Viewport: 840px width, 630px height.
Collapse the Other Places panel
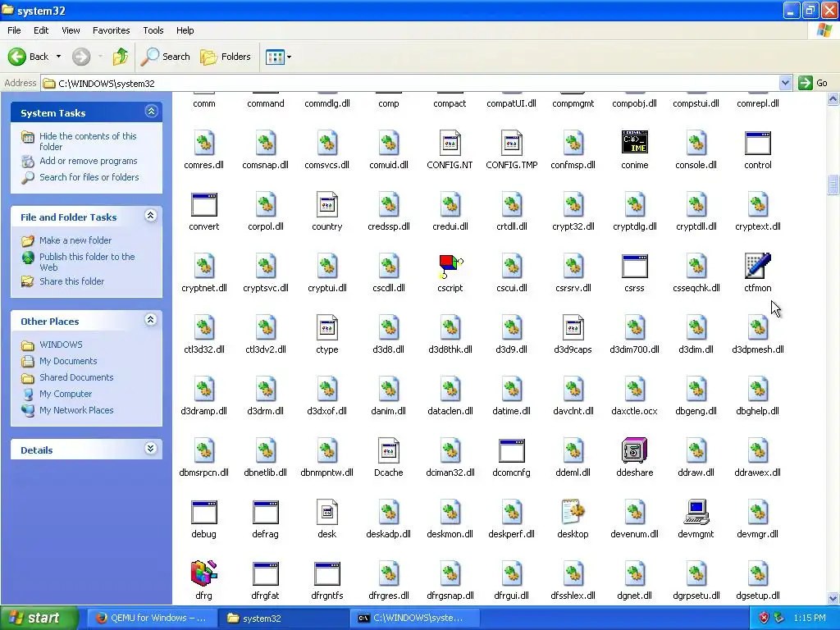[151, 320]
